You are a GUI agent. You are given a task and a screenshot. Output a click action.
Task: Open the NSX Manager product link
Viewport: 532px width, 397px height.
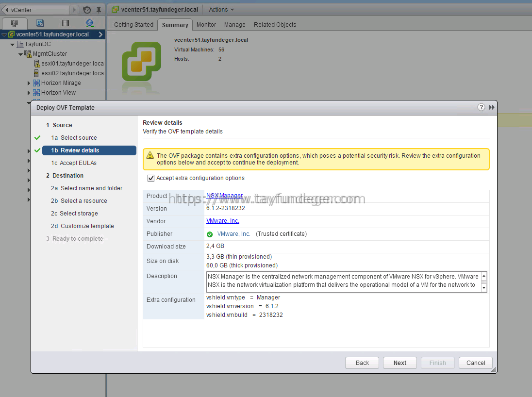point(224,196)
